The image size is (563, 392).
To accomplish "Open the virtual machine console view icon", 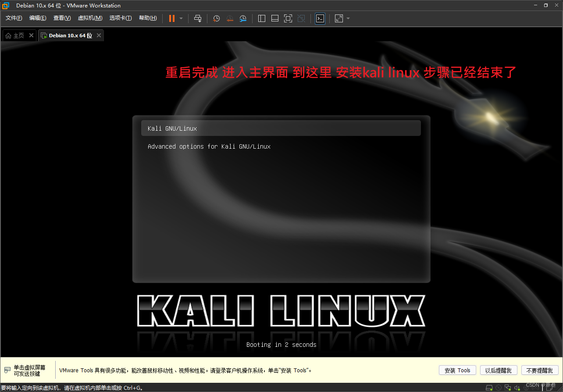I will 320,18.
